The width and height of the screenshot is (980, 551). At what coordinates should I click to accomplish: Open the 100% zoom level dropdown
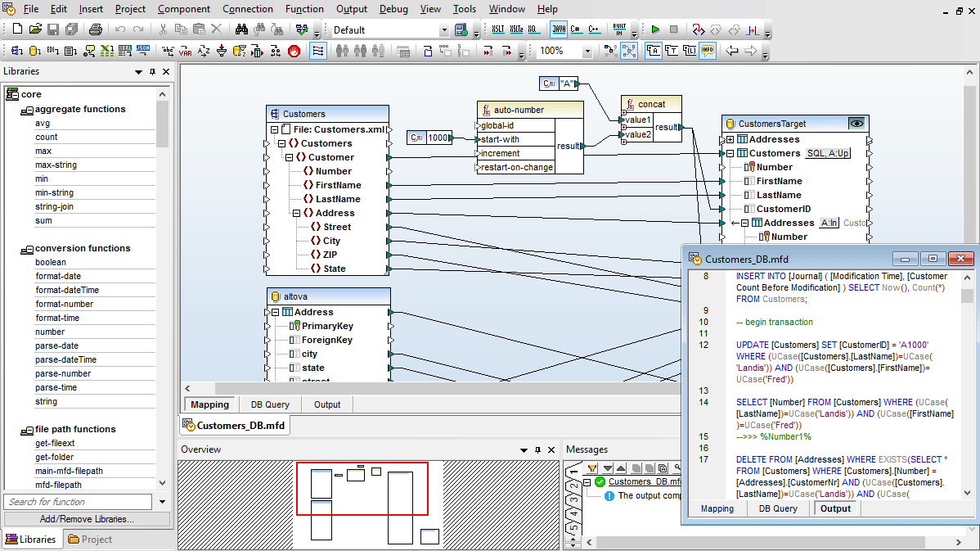587,51
